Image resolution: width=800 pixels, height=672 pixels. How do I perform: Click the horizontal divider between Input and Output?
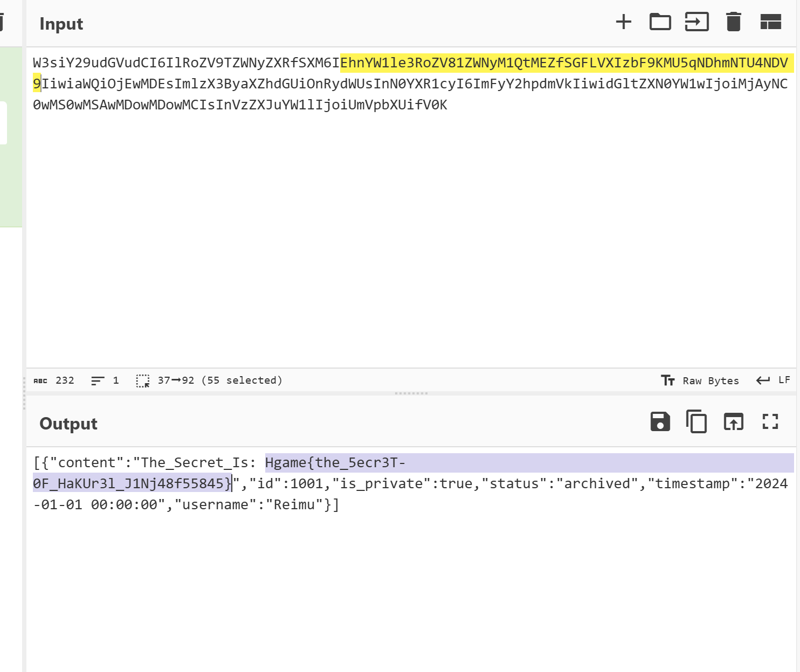411,393
